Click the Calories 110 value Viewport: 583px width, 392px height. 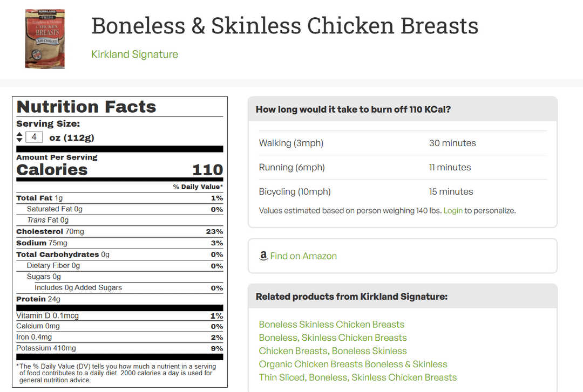pyautogui.click(x=207, y=170)
